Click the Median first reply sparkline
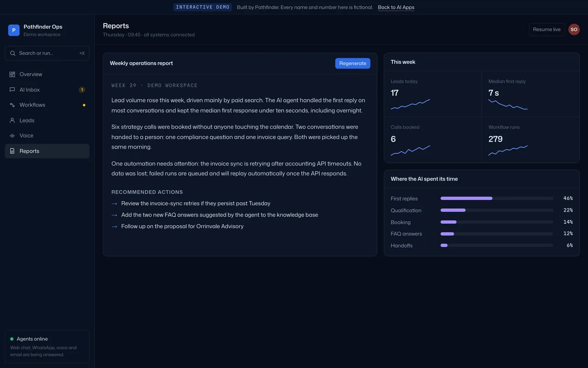The image size is (588, 368). [x=508, y=104]
